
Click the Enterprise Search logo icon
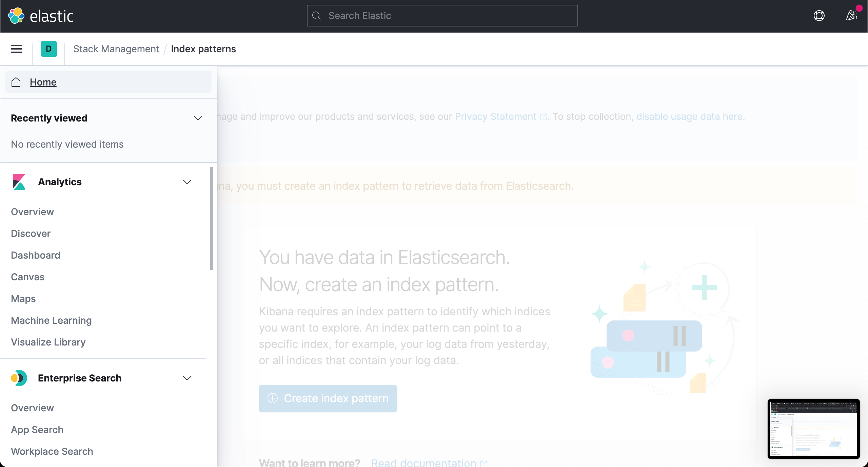click(19, 378)
